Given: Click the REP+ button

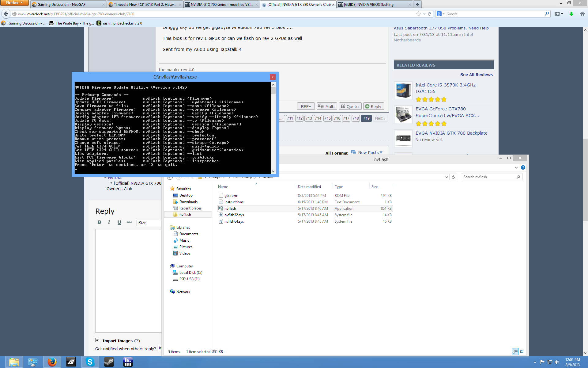Looking at the screenshot, I should tap(306, 106).
